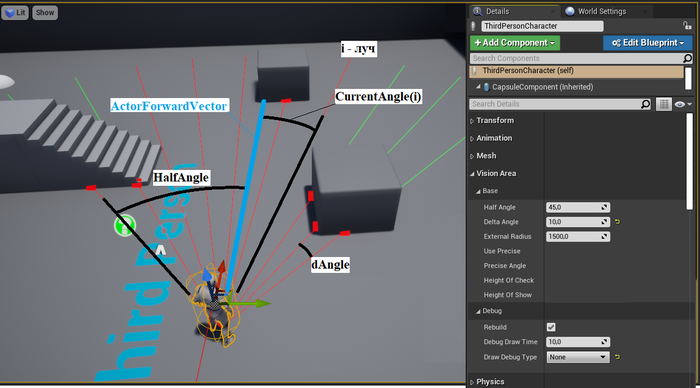The width and height of the screenshot is (700, 388).
Task: Switch to the World Settings tab
Action: 602,11
